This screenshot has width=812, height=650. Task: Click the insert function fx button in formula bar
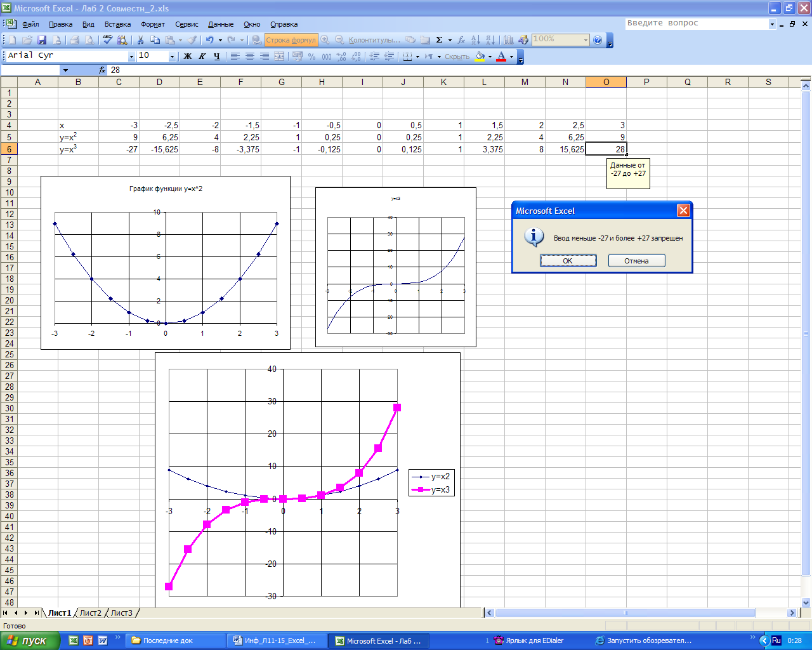click(x=102, y=70)
